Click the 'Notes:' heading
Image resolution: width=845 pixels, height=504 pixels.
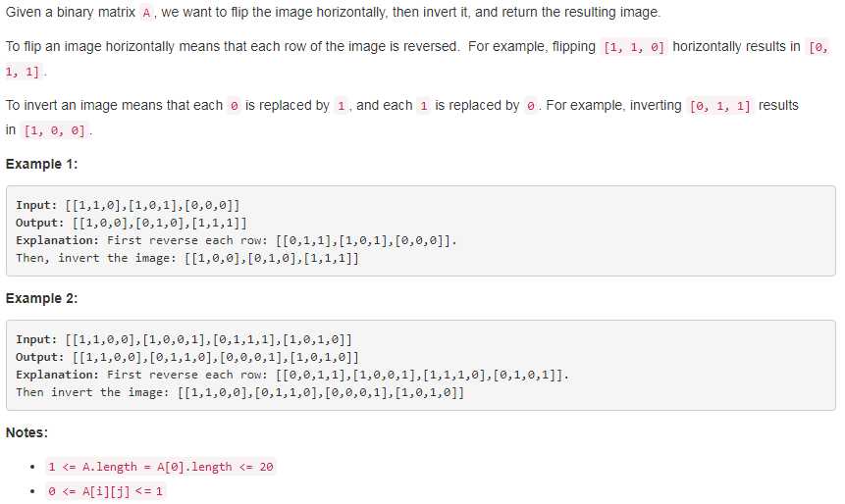coord(26,432)
